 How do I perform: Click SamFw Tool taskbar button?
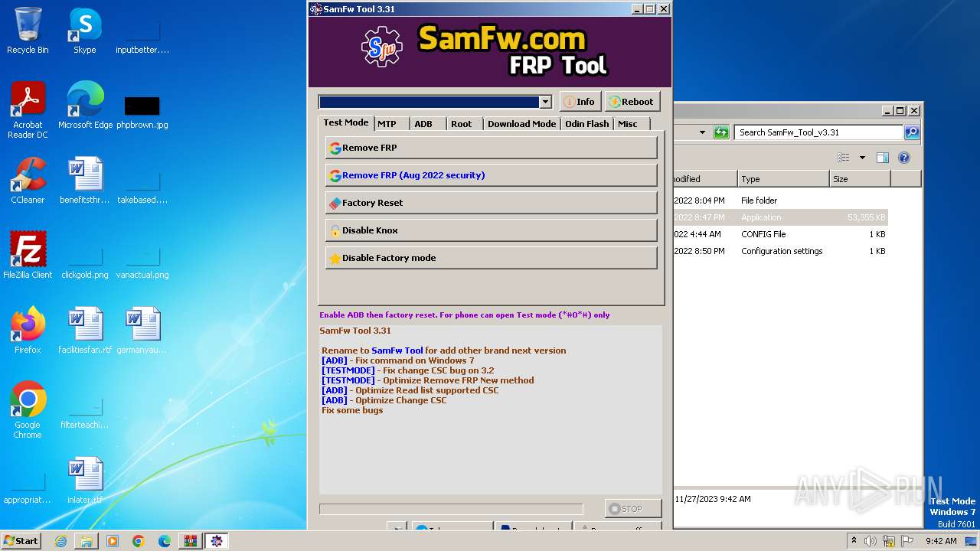point(217,541)
